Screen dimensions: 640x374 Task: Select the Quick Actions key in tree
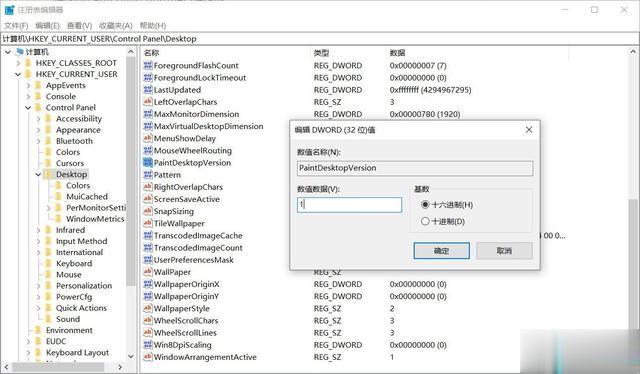[81, 308]
